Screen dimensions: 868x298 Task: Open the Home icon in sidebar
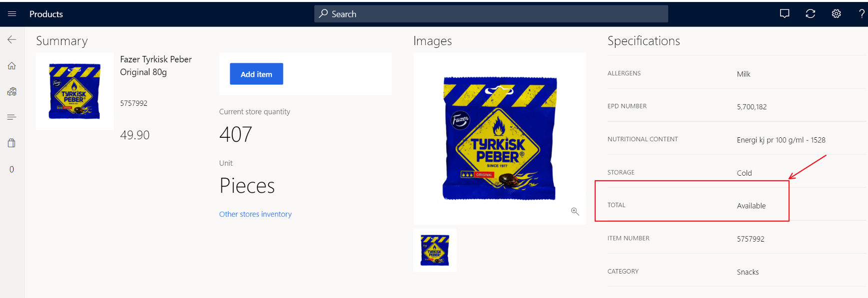(x=12, y=65)
